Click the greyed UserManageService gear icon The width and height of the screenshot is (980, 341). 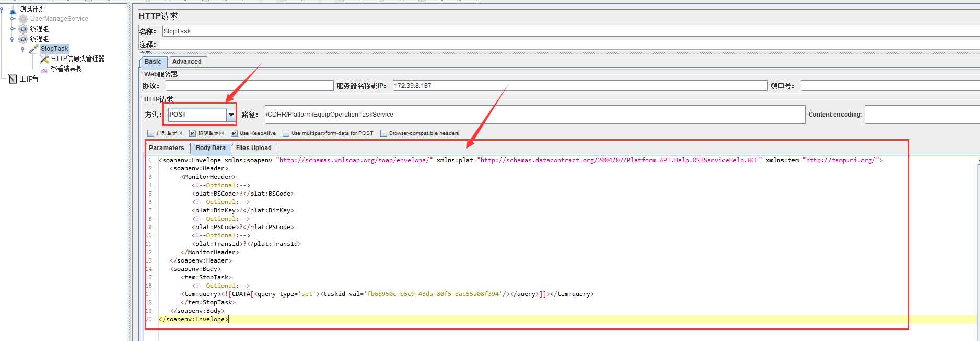[x=23, y=19]
